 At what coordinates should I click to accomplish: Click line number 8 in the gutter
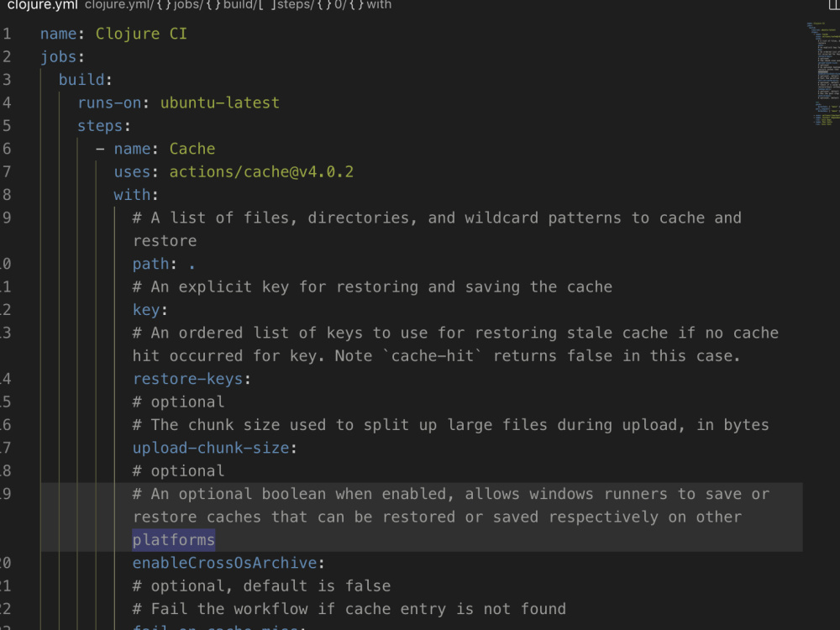7,195
